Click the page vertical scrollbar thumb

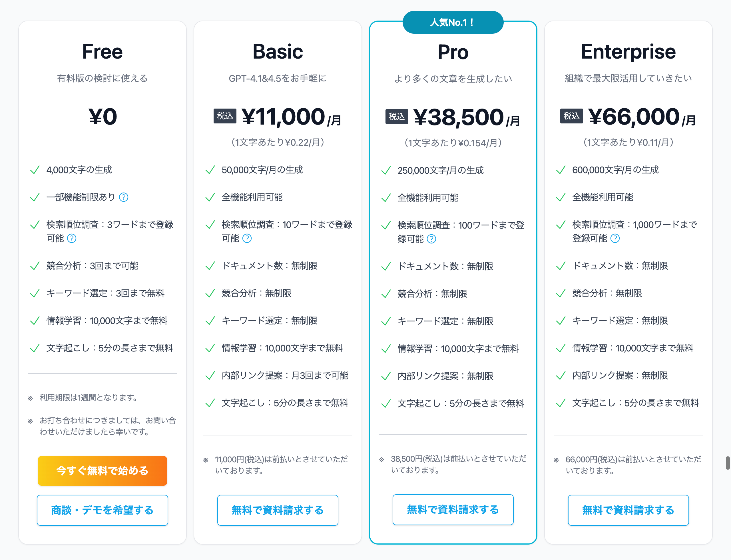pos(728,463)
